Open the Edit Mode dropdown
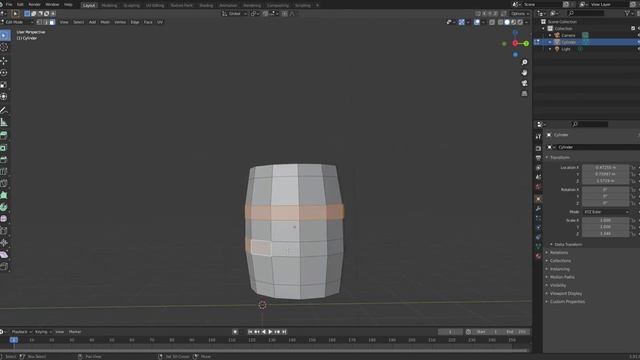Screen dimensions: 640x360 (x=17, y=22)
